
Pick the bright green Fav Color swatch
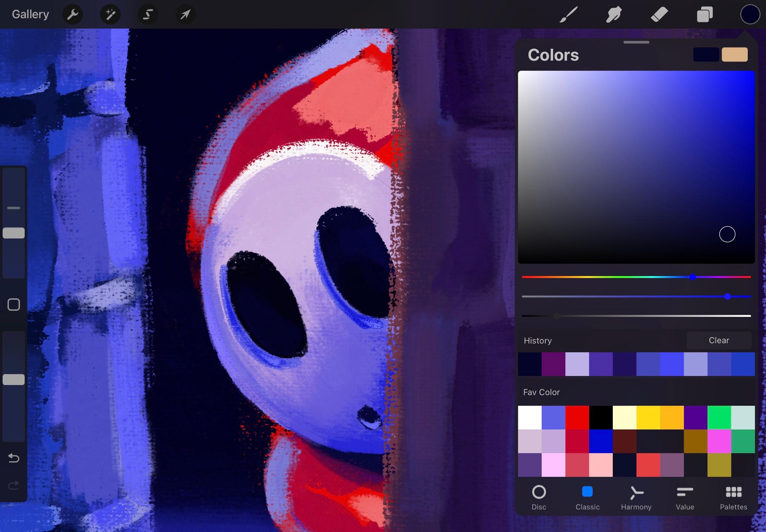coord(719,417)
